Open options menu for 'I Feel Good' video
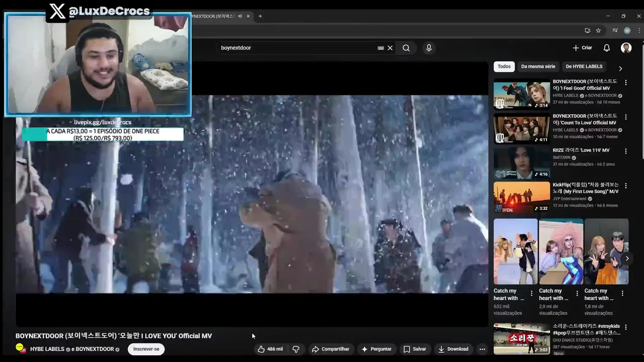The image size is (644, 362). coord(626,82)
